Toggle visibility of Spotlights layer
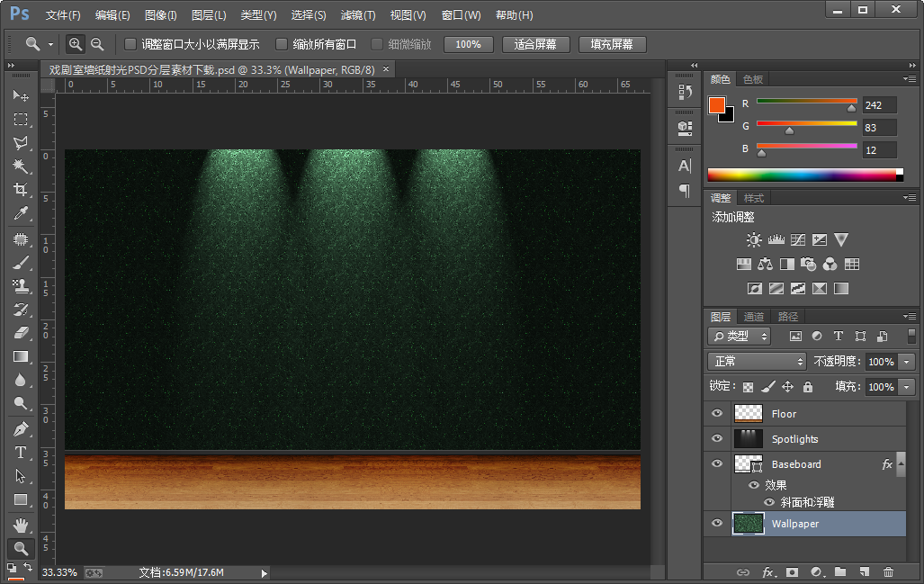This screenshot has height=584, width=924. [717, 439]
